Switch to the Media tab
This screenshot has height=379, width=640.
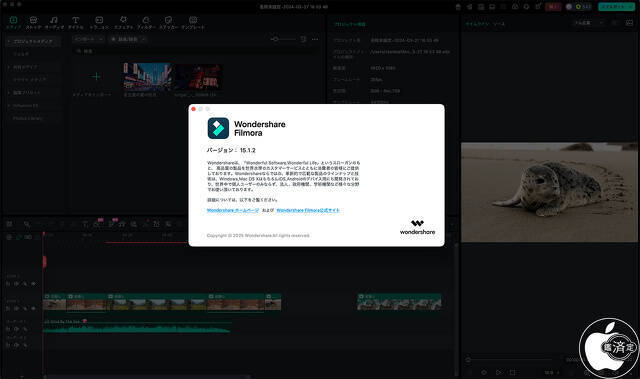click(13, 22)
